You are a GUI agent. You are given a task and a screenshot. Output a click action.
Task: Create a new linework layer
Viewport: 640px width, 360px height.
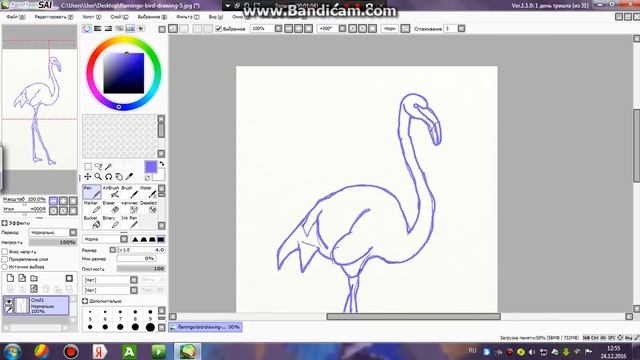pos(22,278)
